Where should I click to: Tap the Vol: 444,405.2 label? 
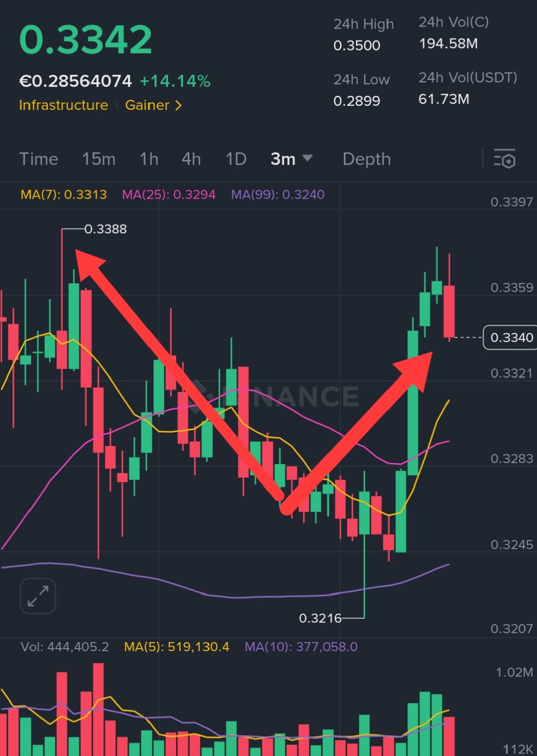pyautogui.click(x=65, y=647)
